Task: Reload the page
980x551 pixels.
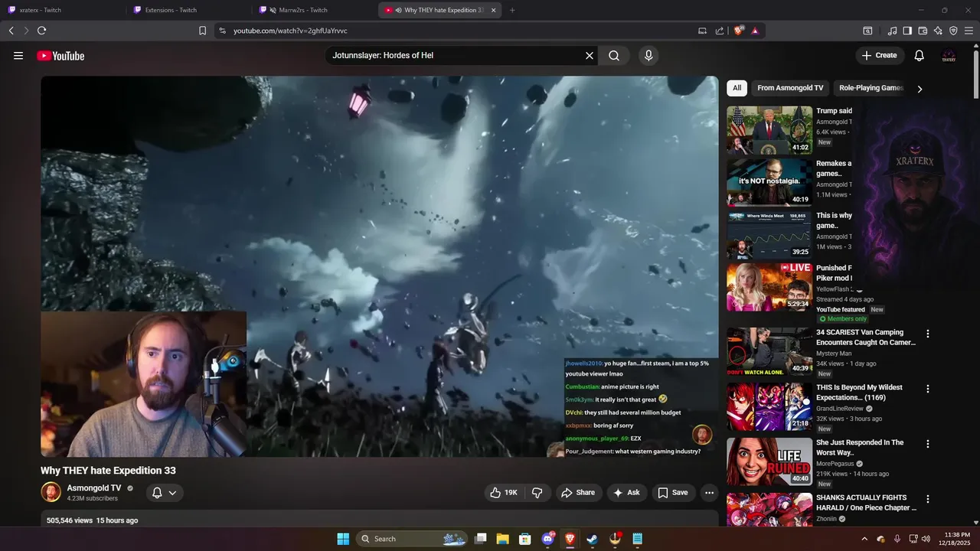Action: coord(41,31)
